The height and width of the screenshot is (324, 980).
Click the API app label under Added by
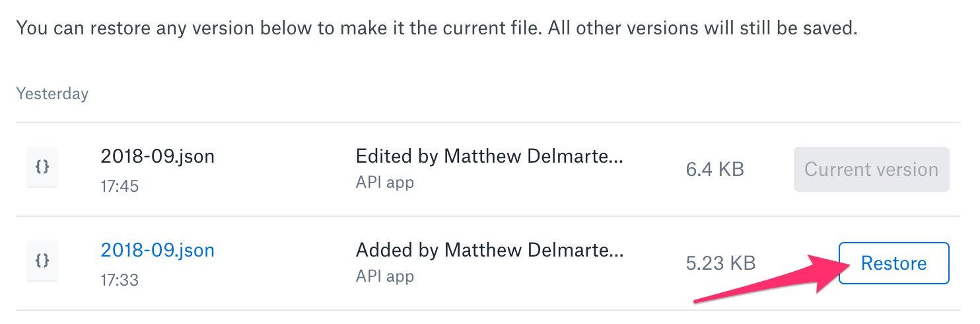coord(384,276)
